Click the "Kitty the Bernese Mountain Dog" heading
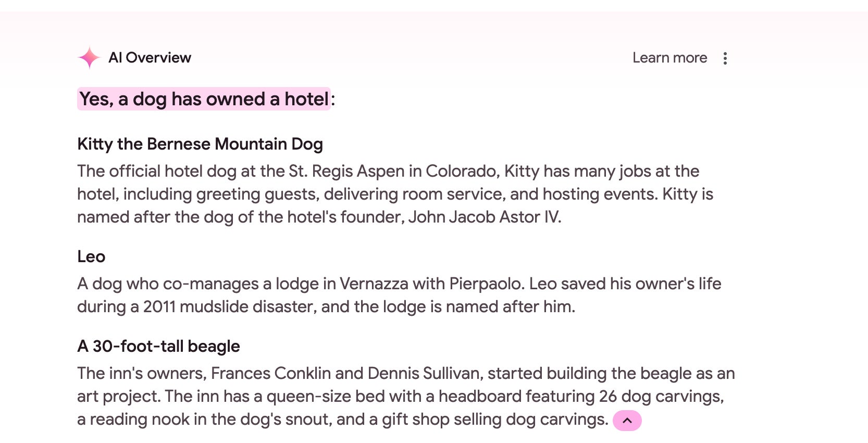Image resolution: width=868 pixels, height=443 pixels. point(200,144)
